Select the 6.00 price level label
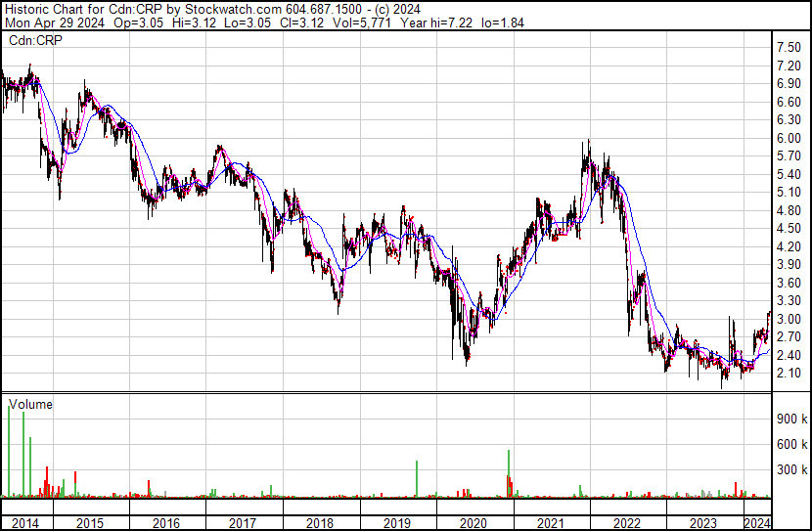Viewport: 812px width, 531px height. pos(789,139)
